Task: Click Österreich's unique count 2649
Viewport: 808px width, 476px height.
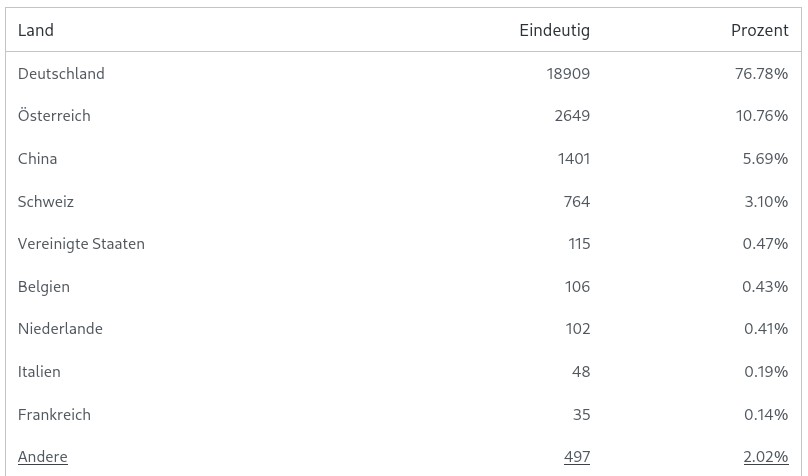Action: (x=572, y=116)
